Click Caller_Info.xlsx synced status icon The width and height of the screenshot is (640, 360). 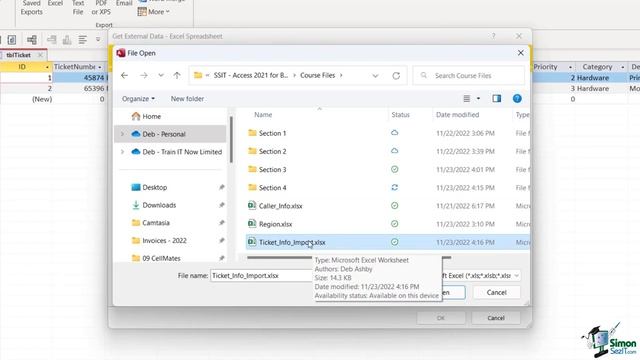(x=394, y=206)
